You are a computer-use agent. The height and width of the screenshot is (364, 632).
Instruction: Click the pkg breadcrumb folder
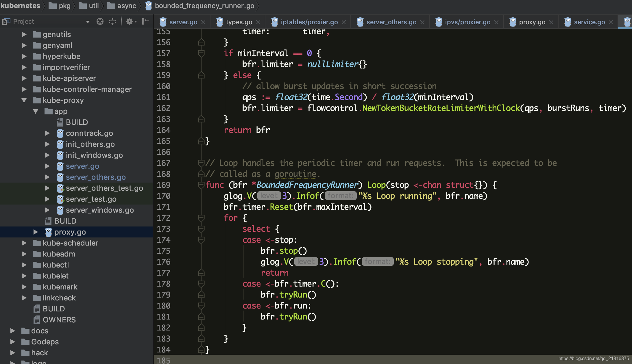point(60,5)
